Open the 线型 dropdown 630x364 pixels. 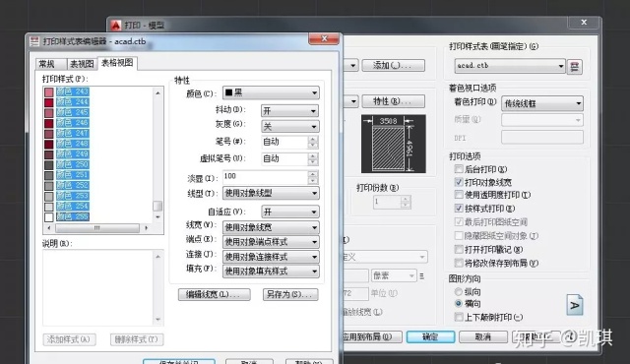[272, 193]
